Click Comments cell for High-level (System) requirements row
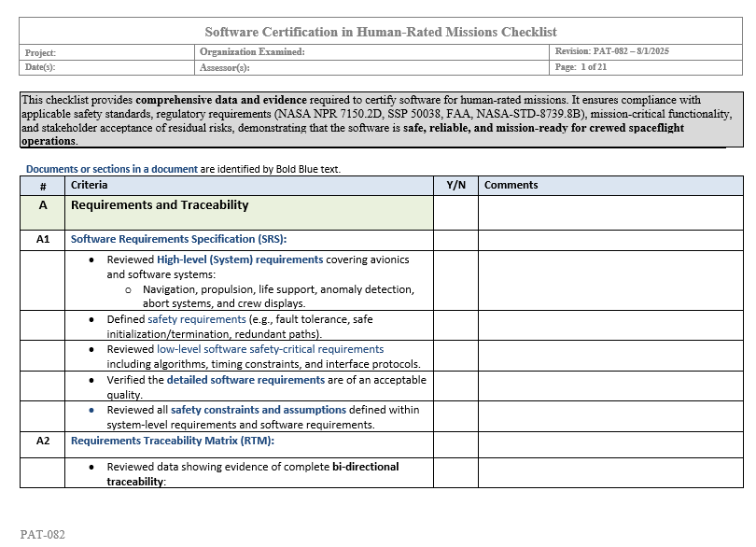756x547 pixels. [611, 280]
